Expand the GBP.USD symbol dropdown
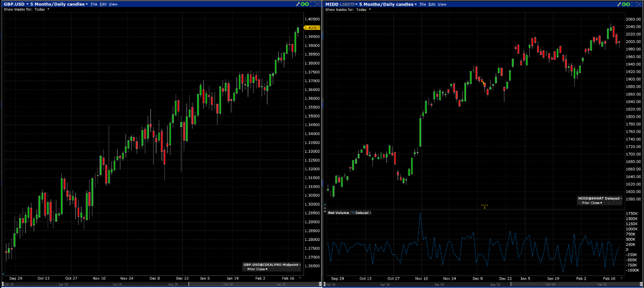The height and width of the screenshot is (288, 644). tap(15, 4)
